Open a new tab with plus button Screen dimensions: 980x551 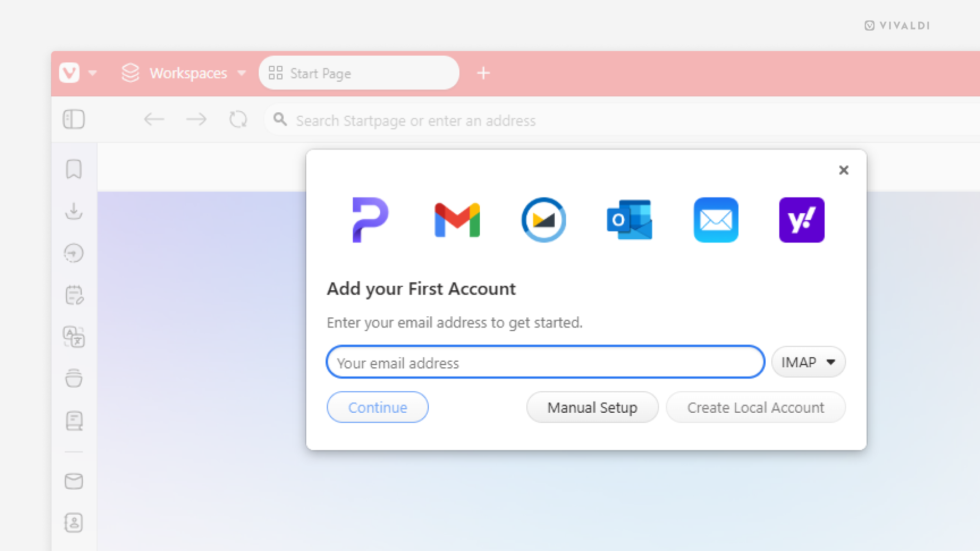point(483,73)
